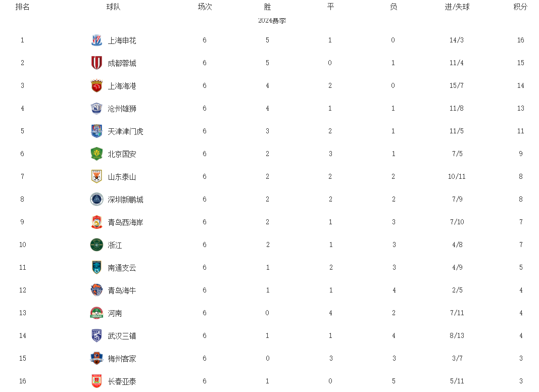
Task: Click the 上海海港 team logo
Action: pos(96,86)
